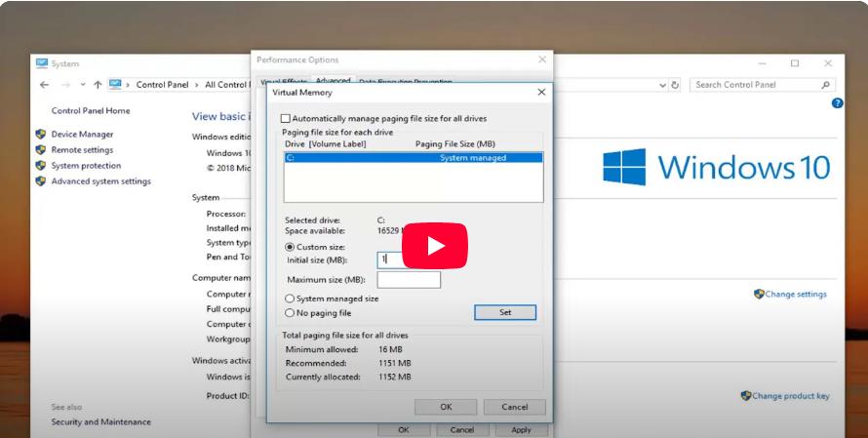Refresh the Control Panel address bar

675,85
